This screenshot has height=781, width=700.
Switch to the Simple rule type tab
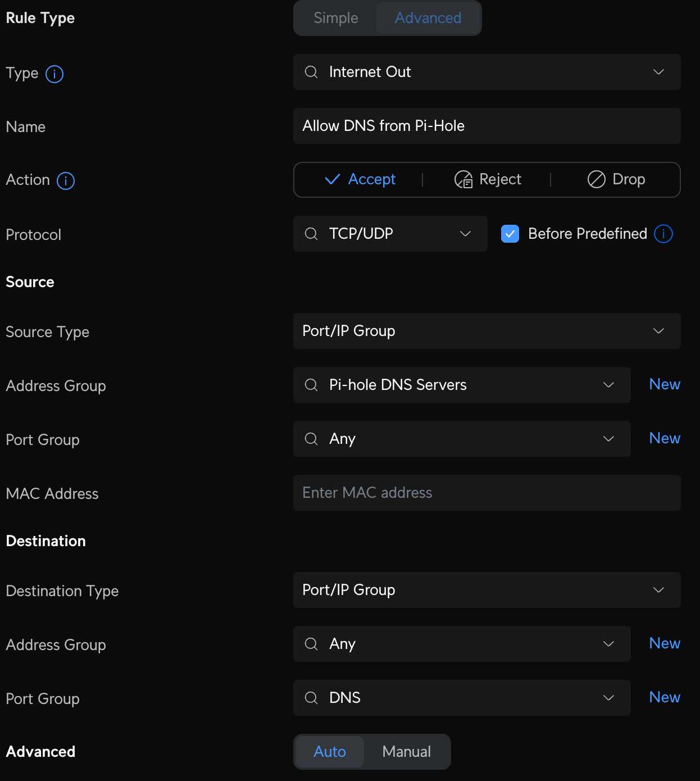click(x=336, y=18)
